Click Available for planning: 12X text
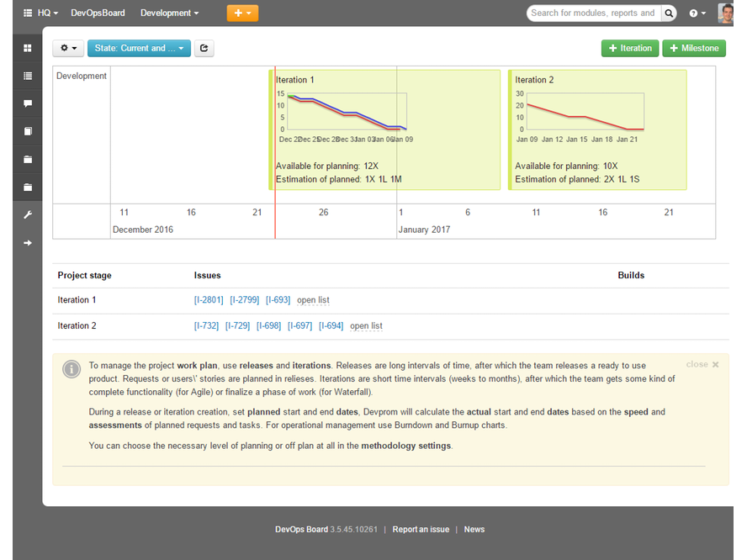Image resolution: width=747 pixels, height=560 pixels. coord(326,166)
